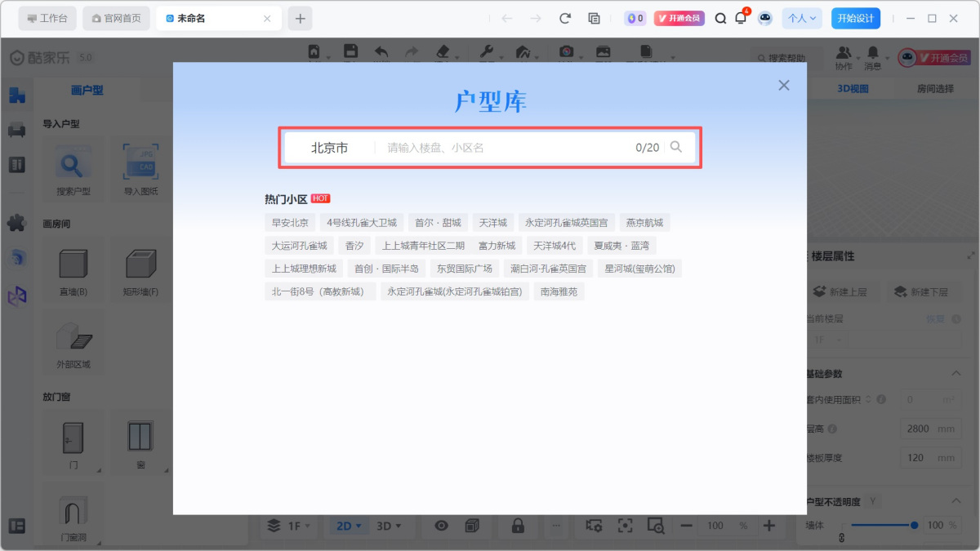980x551 pixels.
Task: Click the blue 开始设计 button
Action: (x=855, y=18)
